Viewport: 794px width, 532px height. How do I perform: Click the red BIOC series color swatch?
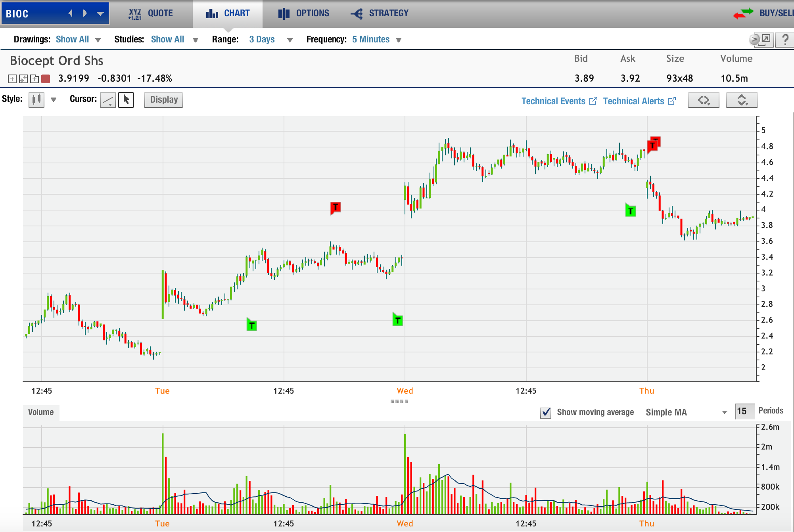pos(46,79)
